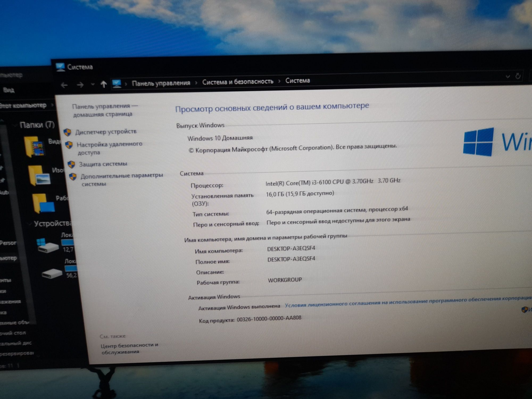Open recent locations dropdown chevron
This screenshot has width=532, height=399.
tap(93, 85)
